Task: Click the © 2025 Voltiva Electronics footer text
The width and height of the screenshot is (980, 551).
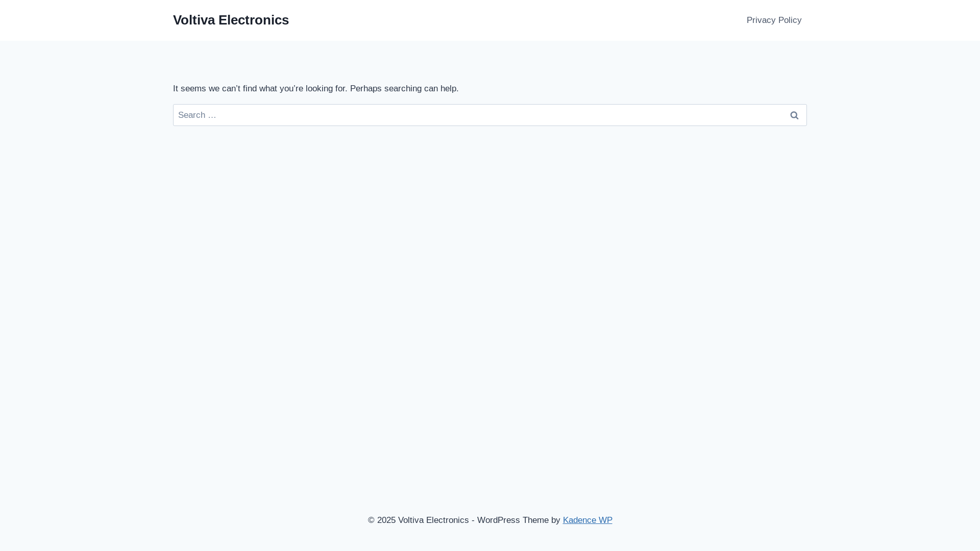Action: point(418,520)
